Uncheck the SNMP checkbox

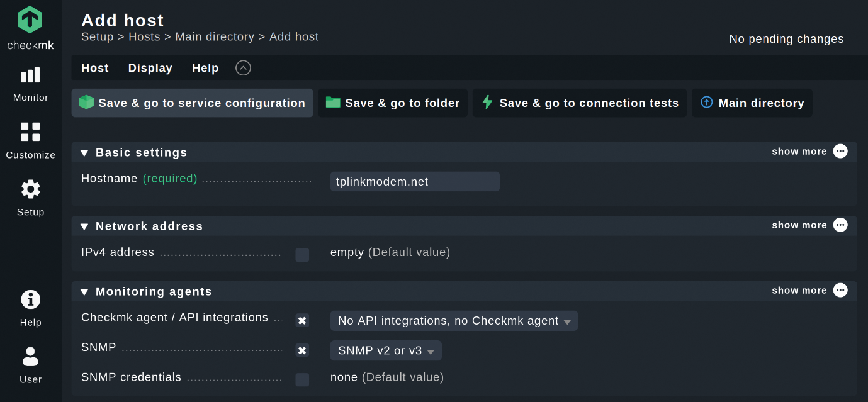302,350
